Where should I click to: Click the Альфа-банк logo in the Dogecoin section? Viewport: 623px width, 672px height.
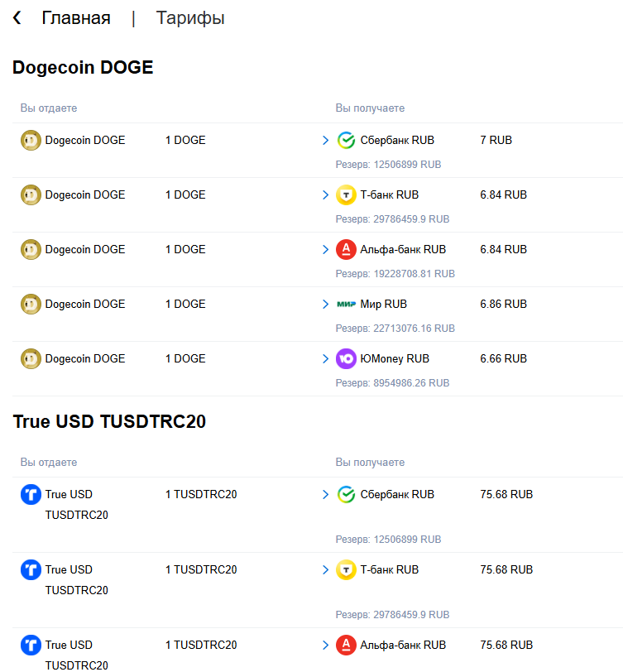click(x=346, y=249)
